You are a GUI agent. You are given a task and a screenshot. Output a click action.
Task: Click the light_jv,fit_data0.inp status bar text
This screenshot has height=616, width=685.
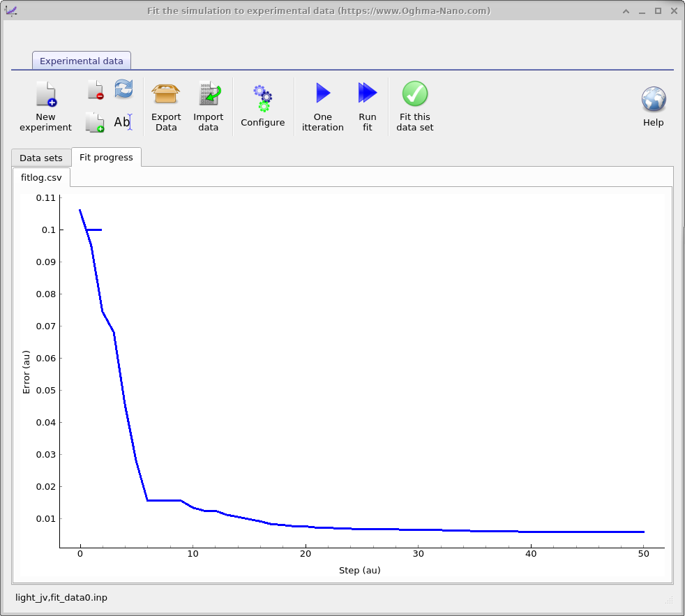(61, 597)
